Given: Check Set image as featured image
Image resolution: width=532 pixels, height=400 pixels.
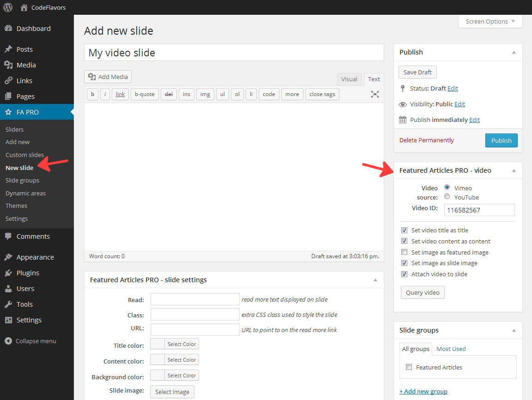Looking at the screenshot, I should pos(404,252).
